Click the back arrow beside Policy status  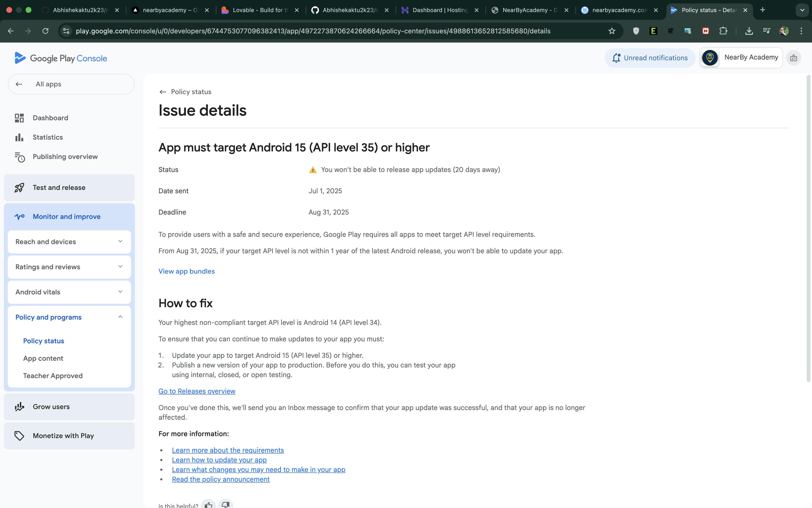pos(163,92)
